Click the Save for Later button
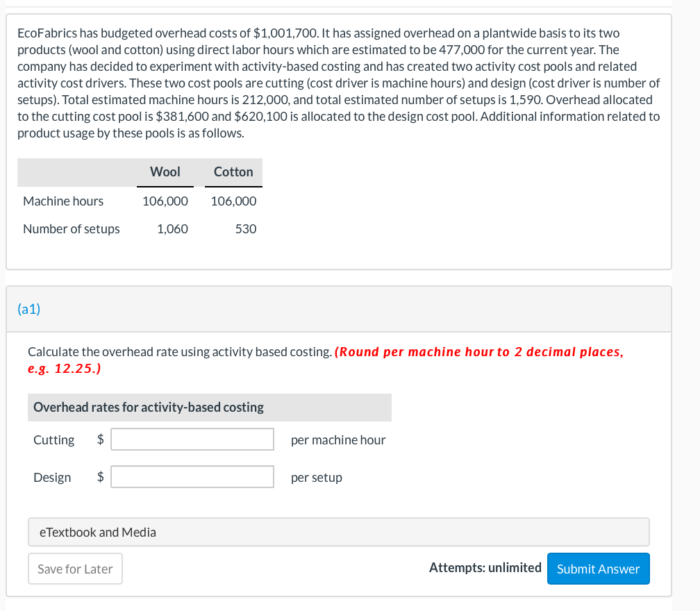Screen dimensions: 700x611 click(x=75, y=569)
